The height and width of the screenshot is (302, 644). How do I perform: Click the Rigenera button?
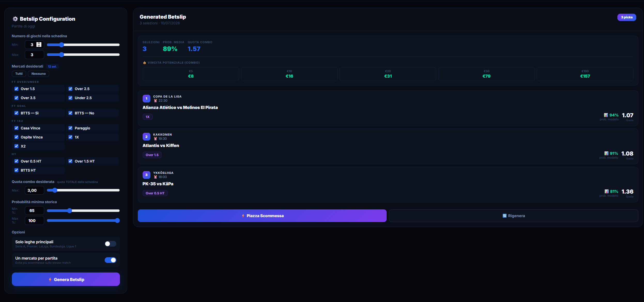tap(513, 216)
